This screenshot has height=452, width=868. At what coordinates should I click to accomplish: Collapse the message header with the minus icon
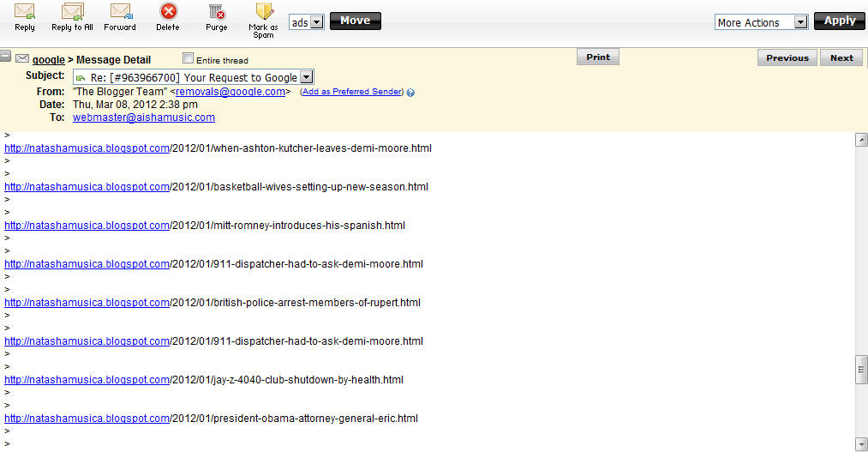tap(5, 56)
